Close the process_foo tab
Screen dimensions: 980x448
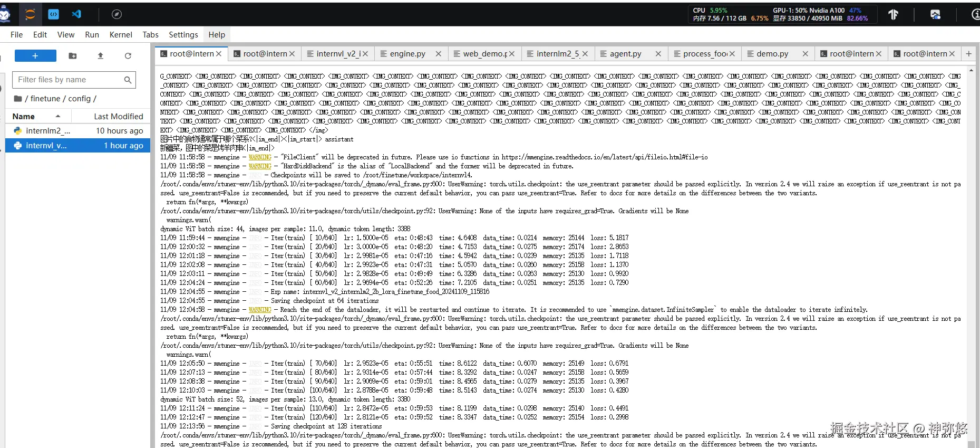point(732,54)
